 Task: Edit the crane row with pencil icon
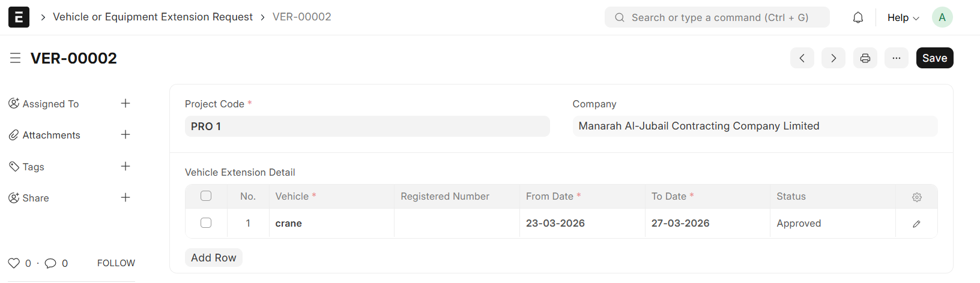pos(916,224)
